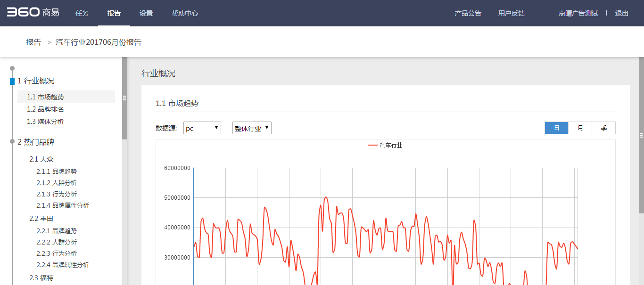Click the sidebar collapse handle
The width and height of the screenshot is (644, 285).
point(124,98)
